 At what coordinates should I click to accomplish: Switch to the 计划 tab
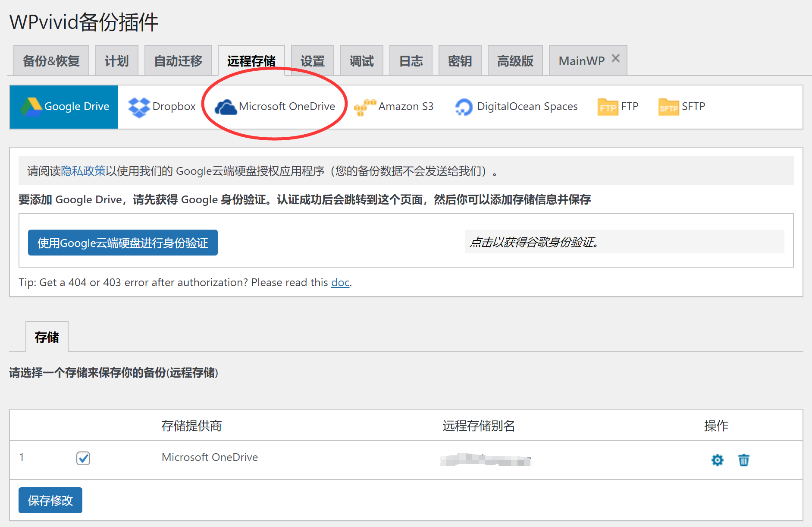(x=117, y=60)
